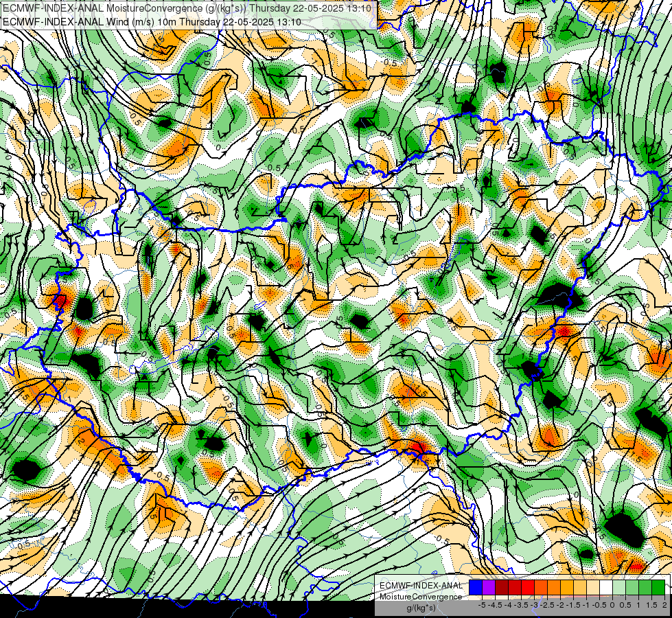672x618 pixels.
Task: Select the light green swatch between 0.5 and 1
Action: point(632,587)
